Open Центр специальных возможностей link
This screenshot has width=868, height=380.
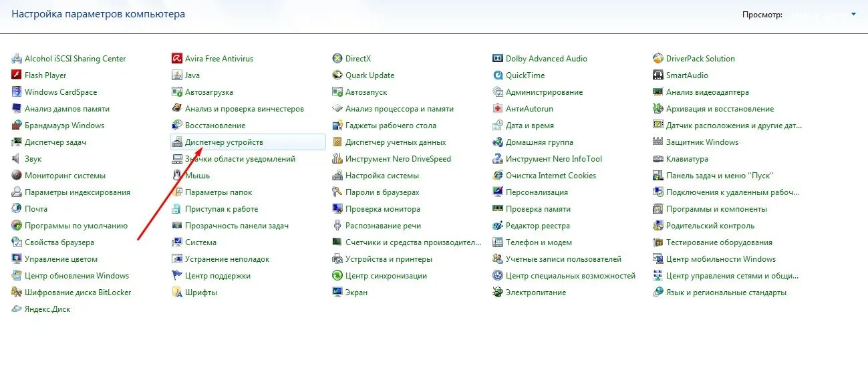pyautogui.click(x=571, y=276)
